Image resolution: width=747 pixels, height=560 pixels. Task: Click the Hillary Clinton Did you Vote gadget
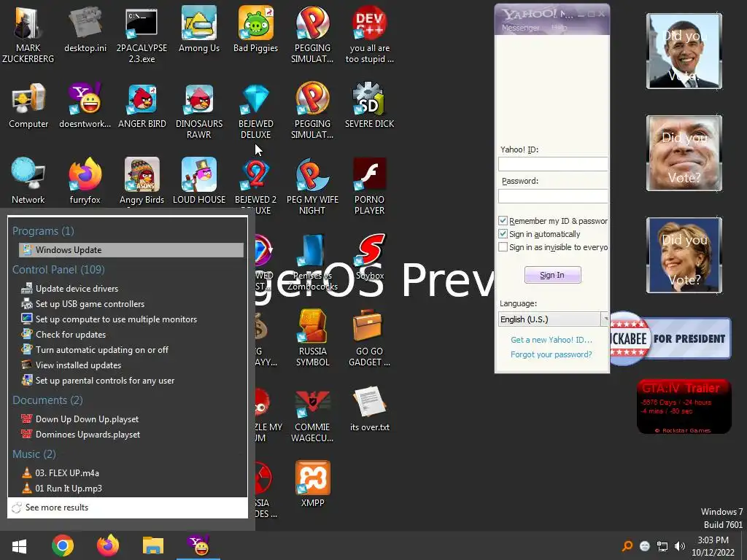[x=684, y=255]
